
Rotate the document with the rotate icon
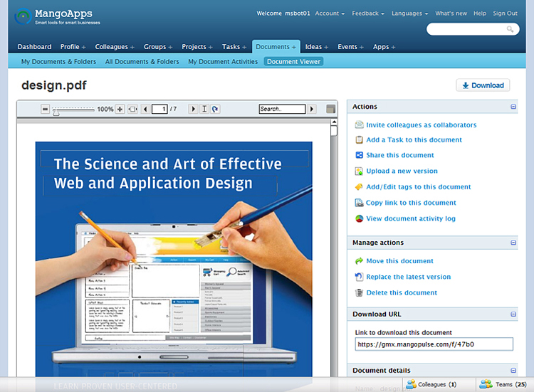pos(215,109)
